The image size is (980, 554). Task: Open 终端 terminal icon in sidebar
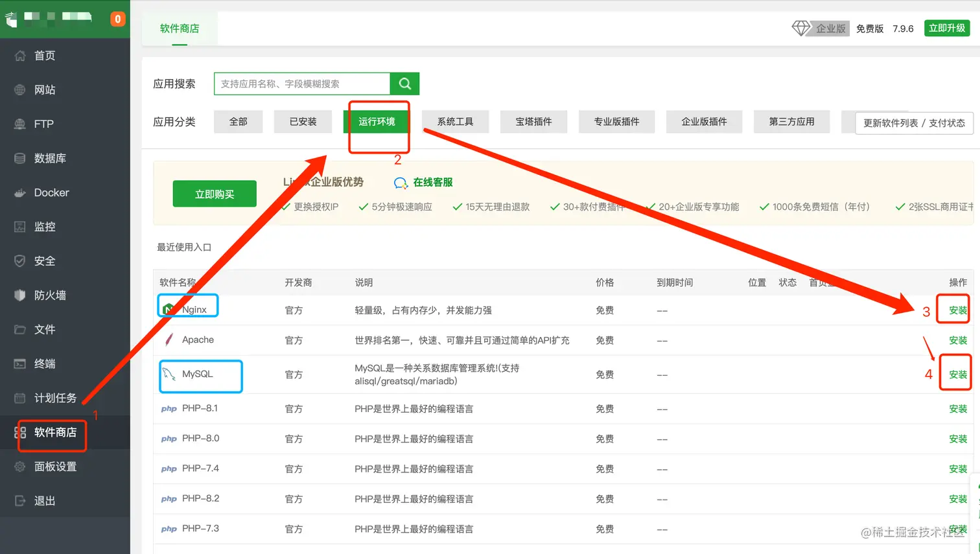[20, 364]
